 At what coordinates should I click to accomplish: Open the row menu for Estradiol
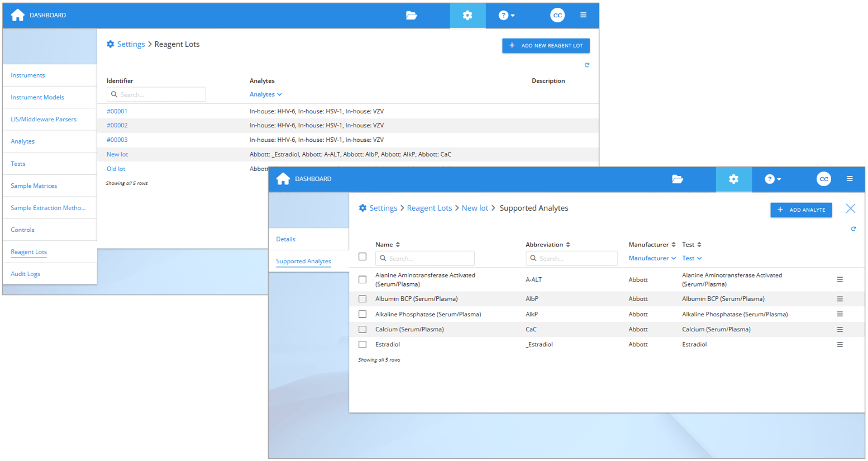(x=840, y=345)
